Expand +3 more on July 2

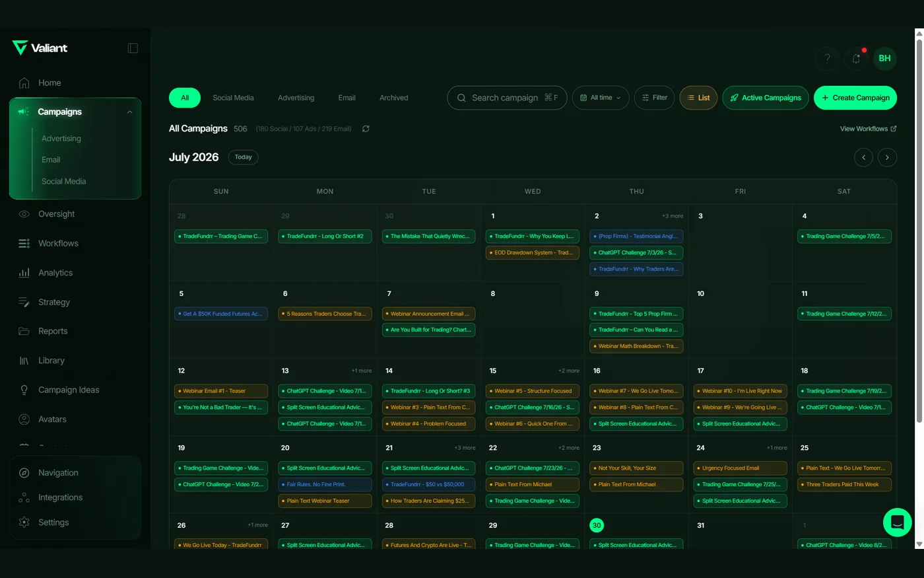pos(673,216)
